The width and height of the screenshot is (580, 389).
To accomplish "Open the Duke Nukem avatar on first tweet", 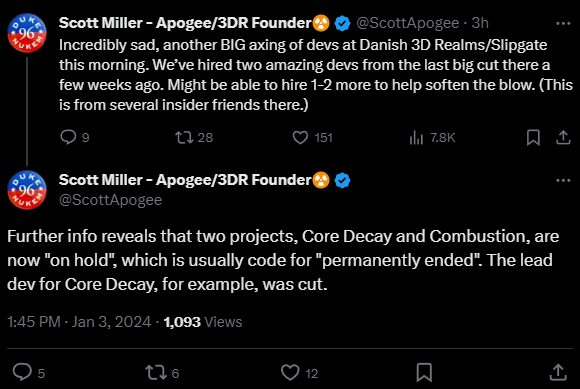I will tap(27, 33).
